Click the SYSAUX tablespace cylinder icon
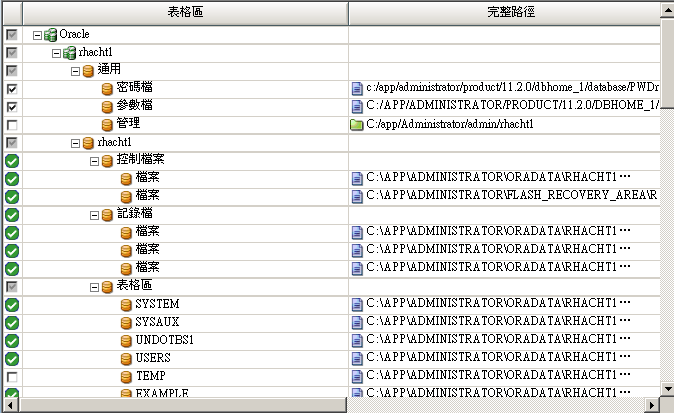 point(126,323)
